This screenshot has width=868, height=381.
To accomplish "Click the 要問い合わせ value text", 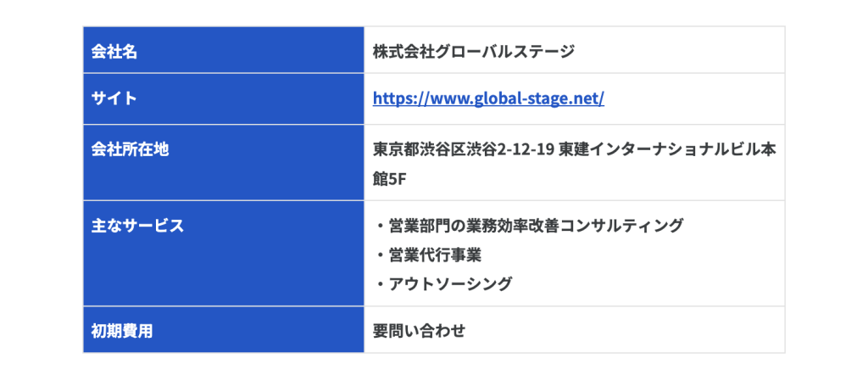I will (419, 331).
